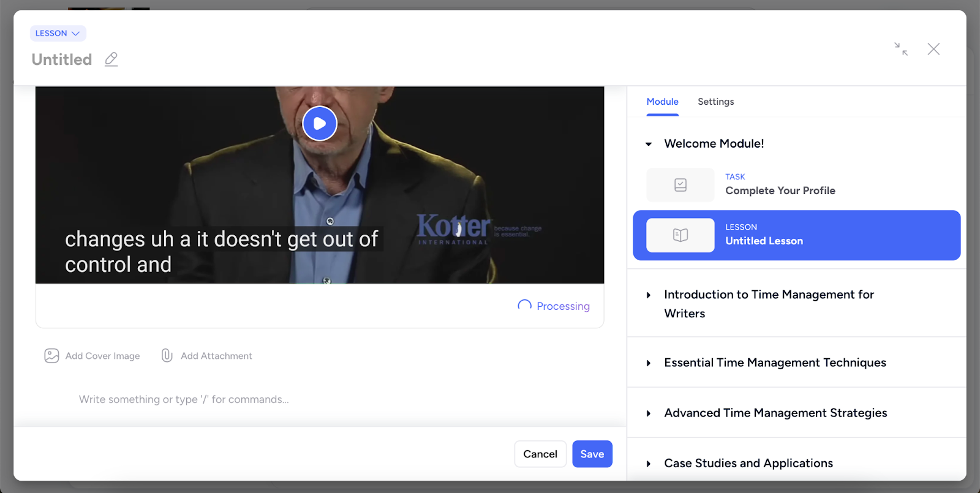Expand Introduction to Time Management for Writers

(649, 295)
